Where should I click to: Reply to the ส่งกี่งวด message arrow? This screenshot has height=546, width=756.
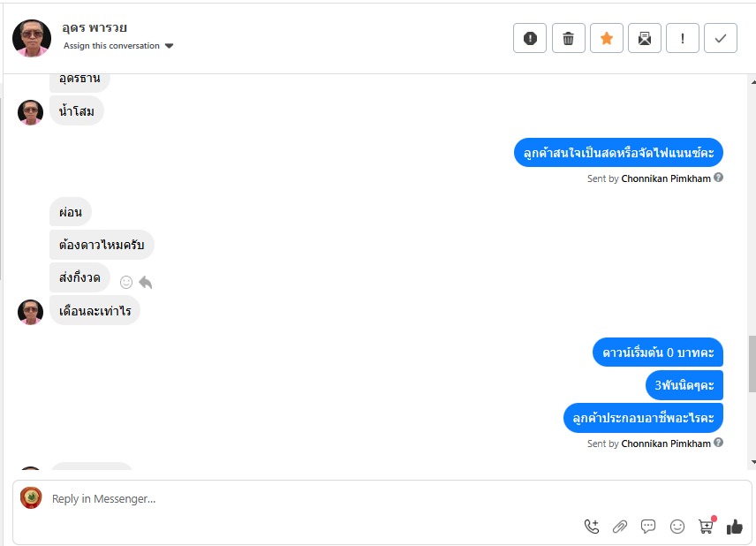(x=145, y=282)
